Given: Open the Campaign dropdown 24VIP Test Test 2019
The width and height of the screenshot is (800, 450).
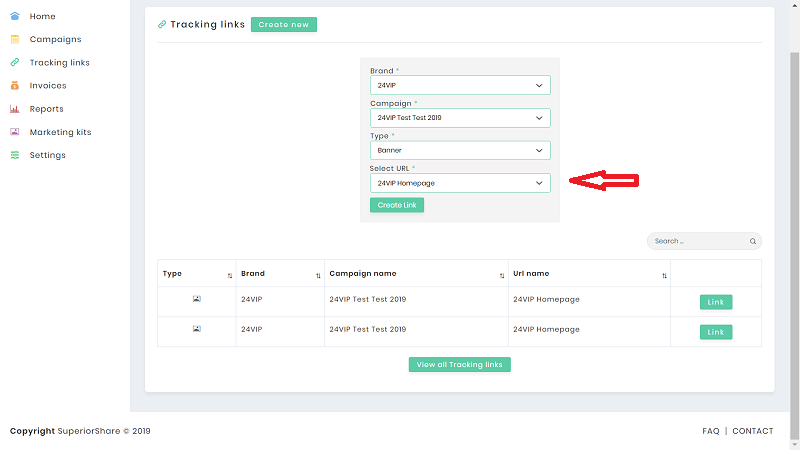Looking at the screenshot, I should point(460,118).
